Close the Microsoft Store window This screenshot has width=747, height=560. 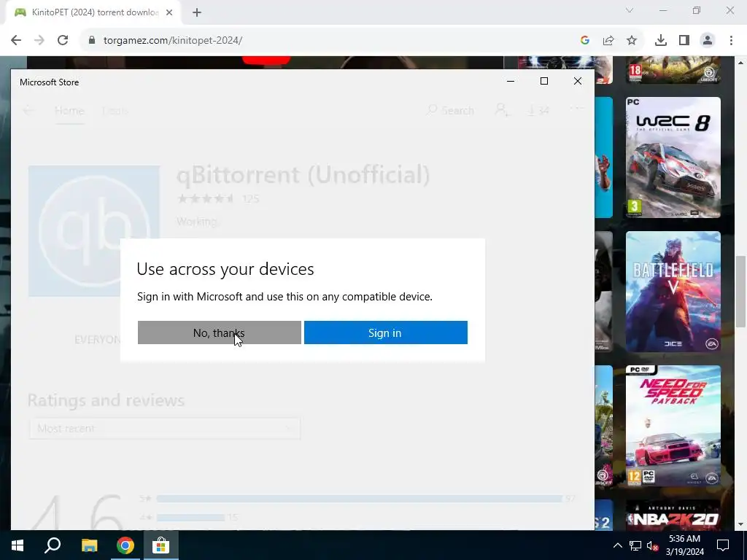click(x=578, y=82)
